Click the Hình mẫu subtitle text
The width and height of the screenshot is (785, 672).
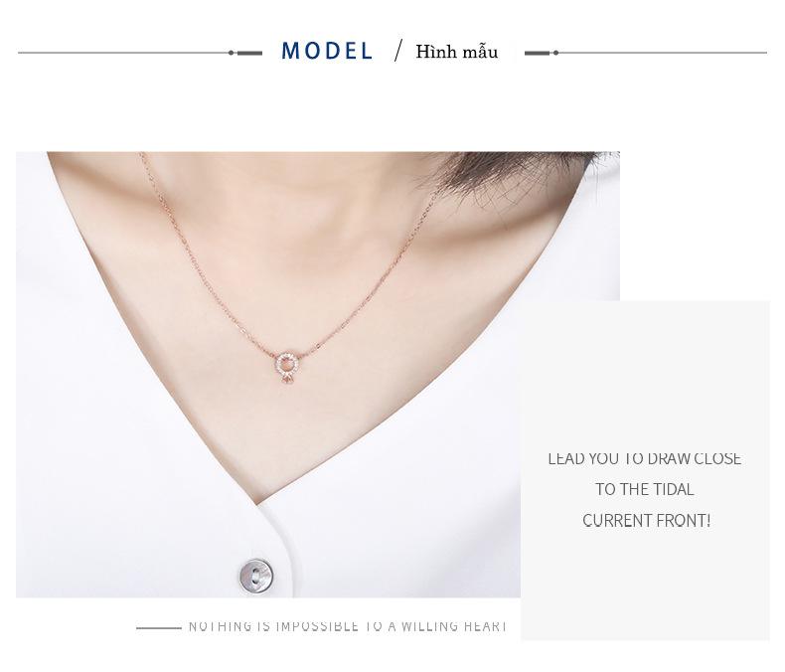tap(456, 52)
